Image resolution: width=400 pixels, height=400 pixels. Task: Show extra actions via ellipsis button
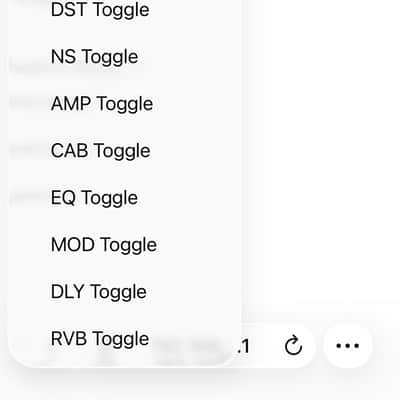coord(348,346)
